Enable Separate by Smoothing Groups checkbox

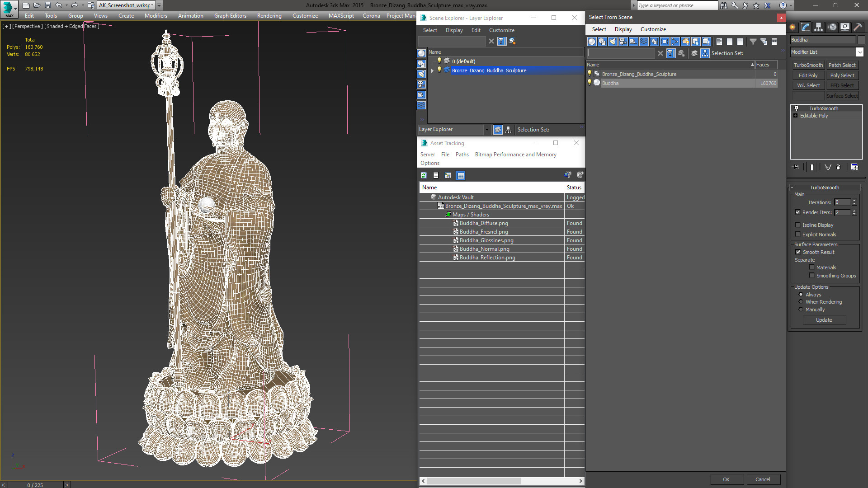click(x=811, y=276)
